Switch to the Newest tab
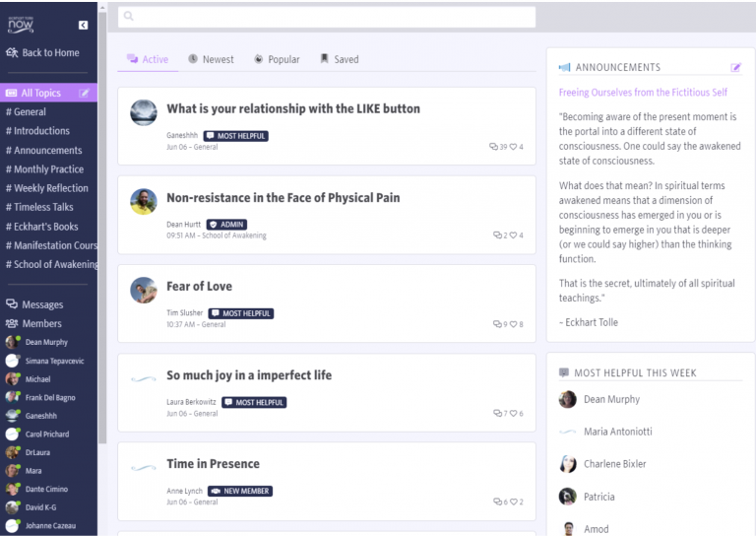The width and height of the screenshot is (756, 536). (211, 59)
